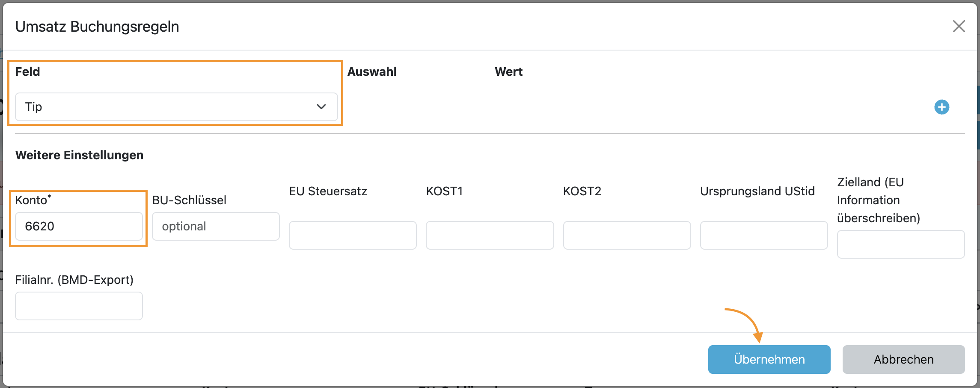Click the Feld column heading
The width and height of the screenshot is (980, 388).
(27, 72)
